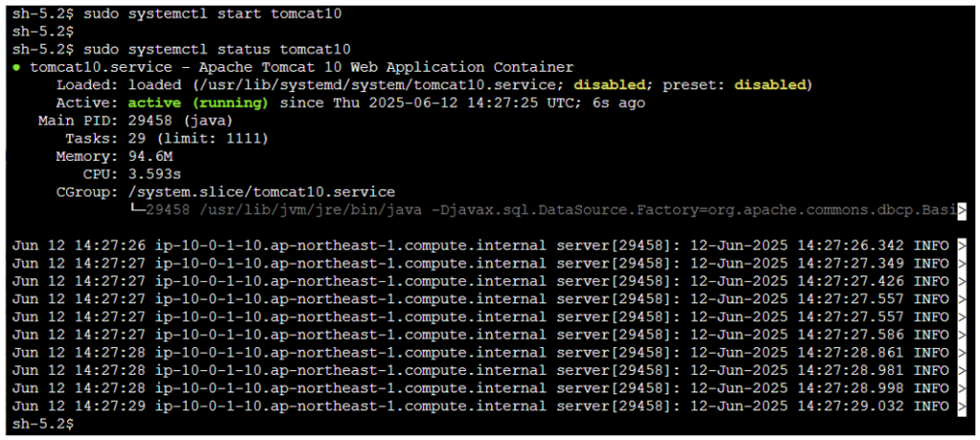Click the Tasks value 29 (limit: 1111)
This screenshot has height=440, width=980.
[198, 139]
